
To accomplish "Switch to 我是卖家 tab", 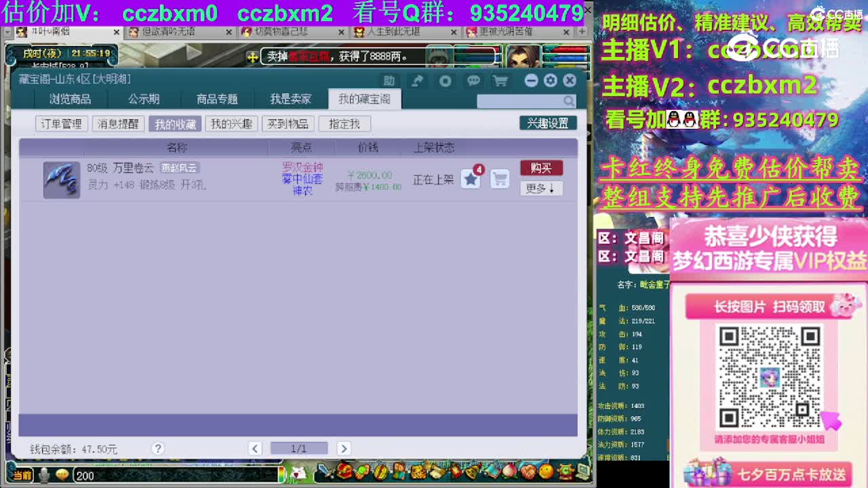I will 291,99.
